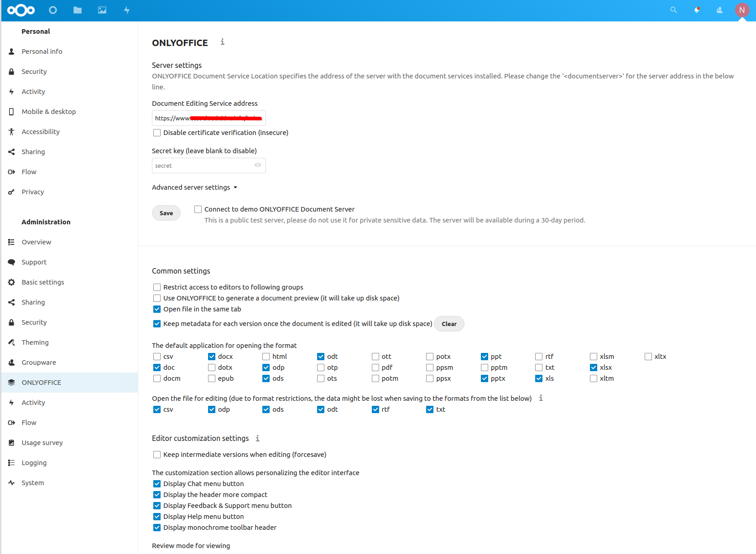Viewport: 756px width, 554px height.
Task: Open the Photos app in the header
Action: 102,10
